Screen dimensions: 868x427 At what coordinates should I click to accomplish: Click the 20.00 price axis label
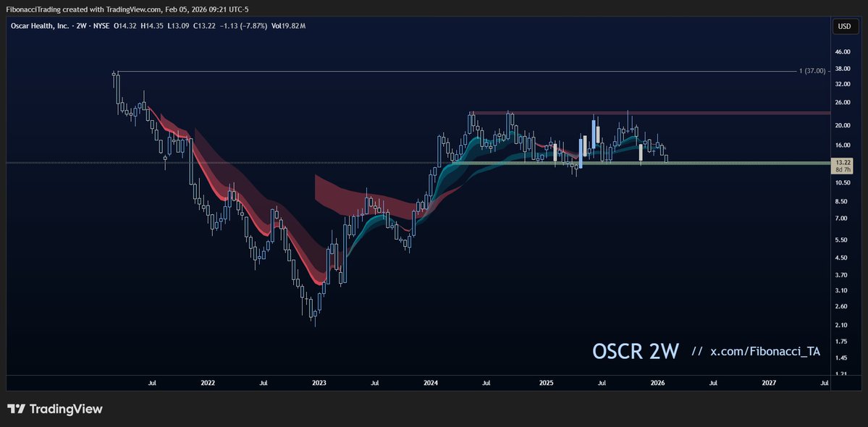[843, 125]
